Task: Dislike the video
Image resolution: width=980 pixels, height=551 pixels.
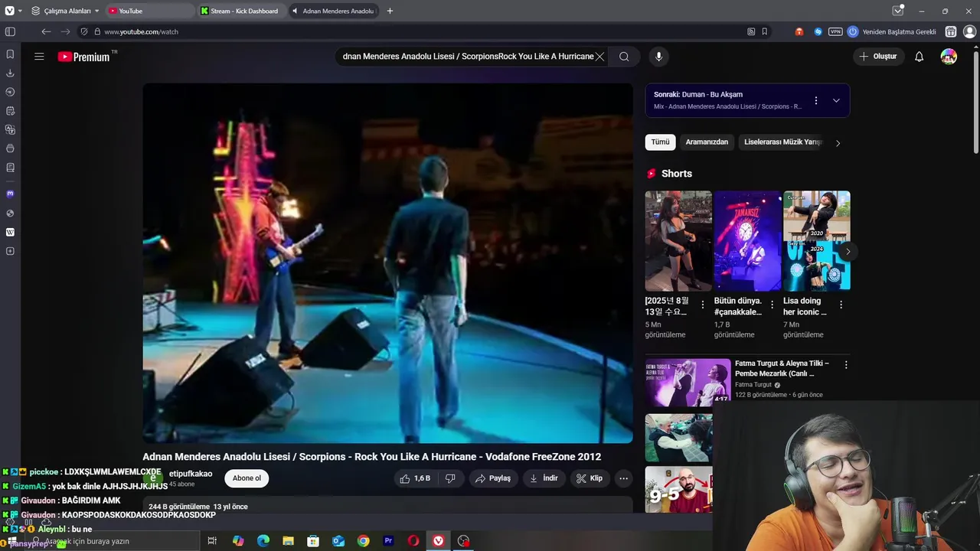Action: click(x=450, y=478)
